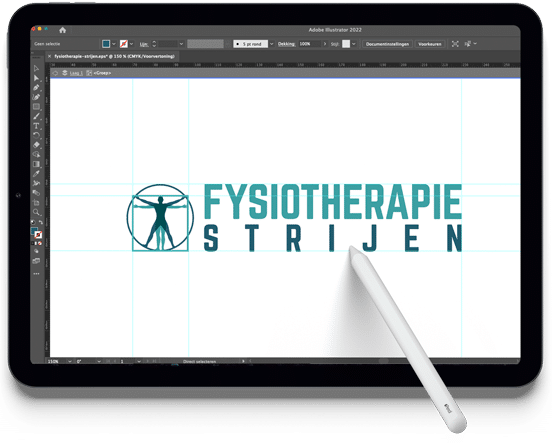
Task: Select the Direct Selection tool
Action: (x=36, y=78)
